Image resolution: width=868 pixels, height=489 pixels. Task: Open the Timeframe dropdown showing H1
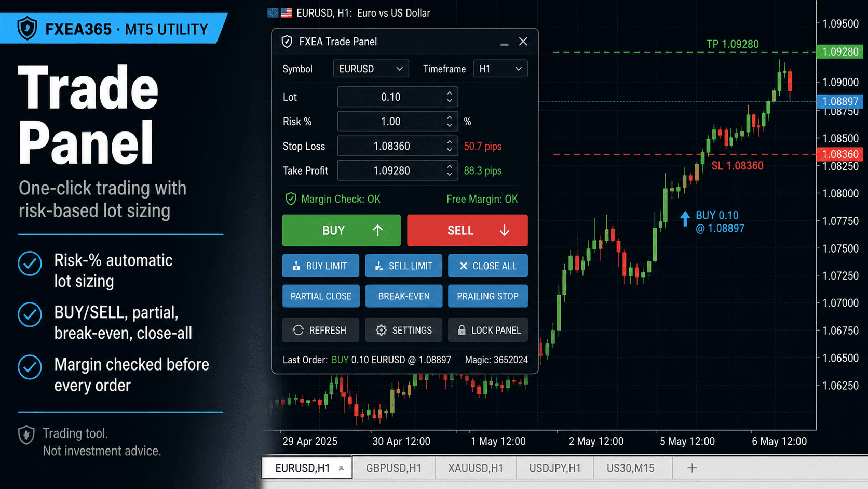coord(500,69)
